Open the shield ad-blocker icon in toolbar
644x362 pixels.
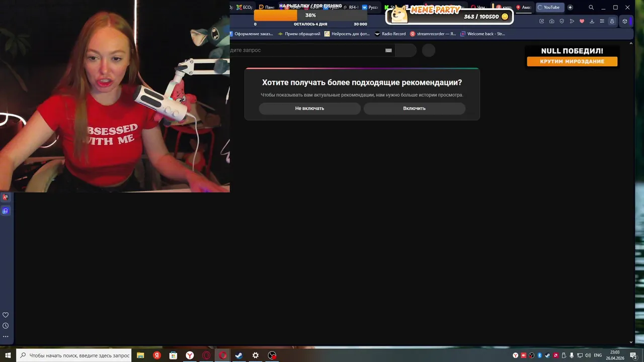click(562, 21)
